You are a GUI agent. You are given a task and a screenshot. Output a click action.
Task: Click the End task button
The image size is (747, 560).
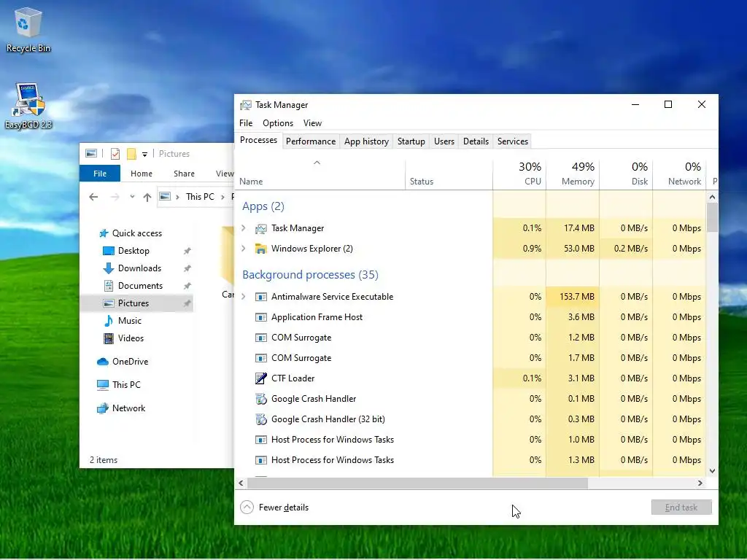681,507
